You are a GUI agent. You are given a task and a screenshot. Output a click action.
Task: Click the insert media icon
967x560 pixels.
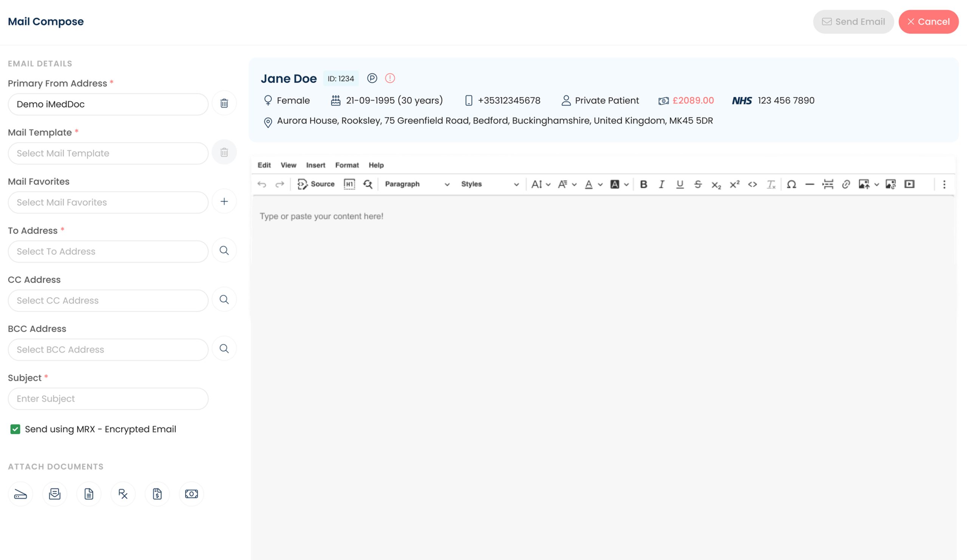pyautogui.click(x=909, y=185)
